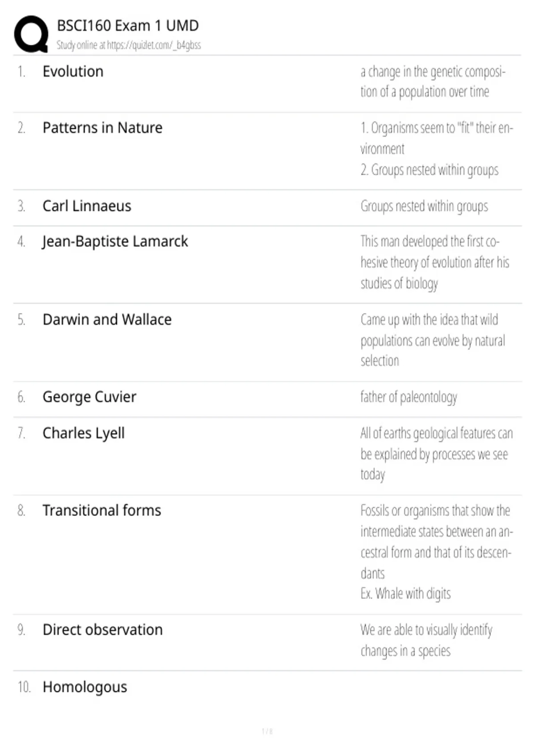Click the Quizlet Q logo icon
This screenshot has height=756, width=534.
click(31, 34)
